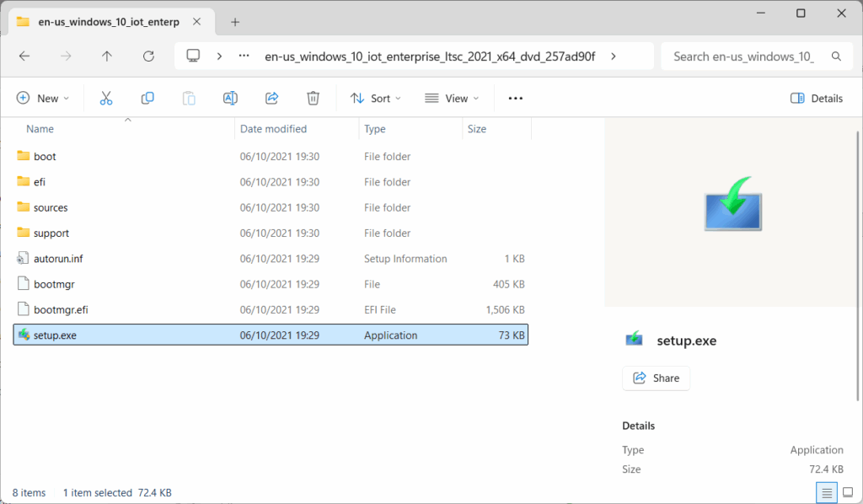Click the 8 items status text
This screenshot has width=863, height=504.
[x=29, y=493]
